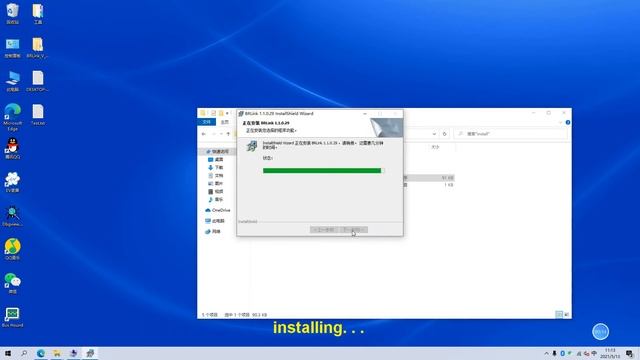640x360 pixels.
Task: Open the BRLink_V folder on desktop
Action: (x=38, y=47)
